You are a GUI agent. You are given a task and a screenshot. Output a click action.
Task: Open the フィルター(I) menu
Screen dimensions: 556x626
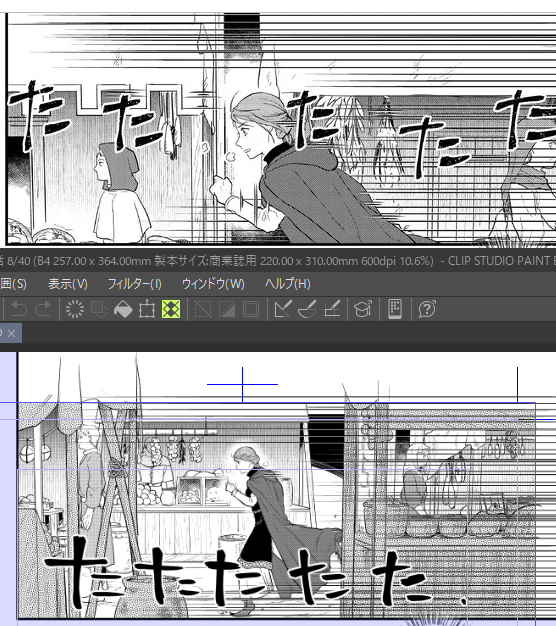point(135,284)
